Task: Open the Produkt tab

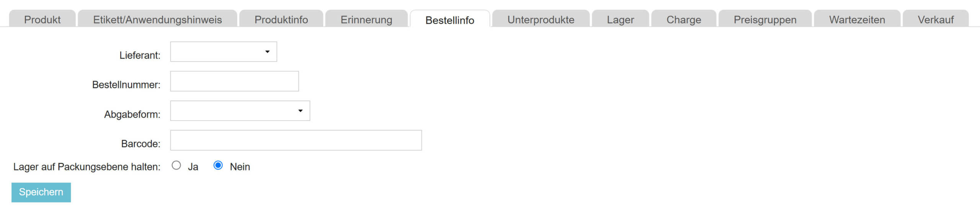Action: (x=42, y=20)
